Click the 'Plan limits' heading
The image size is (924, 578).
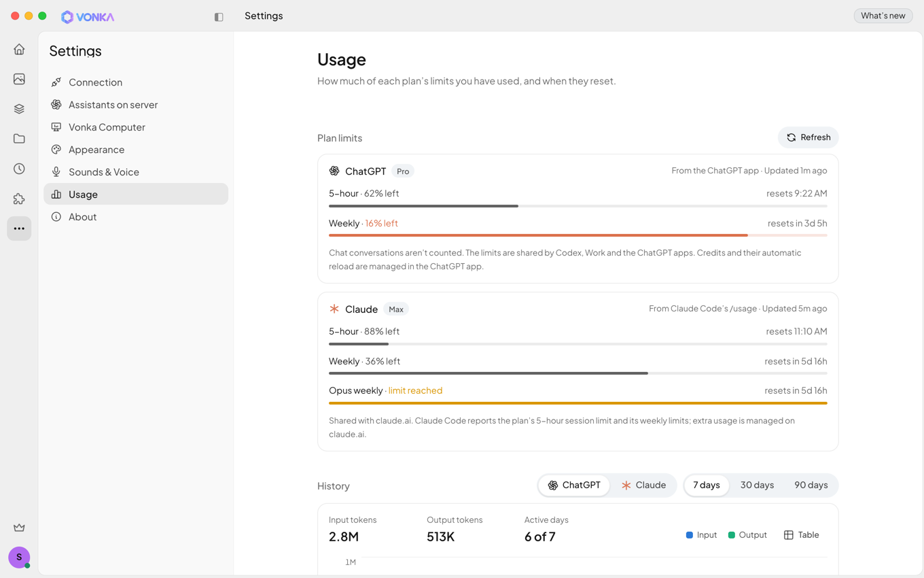[x=340, y=138]
